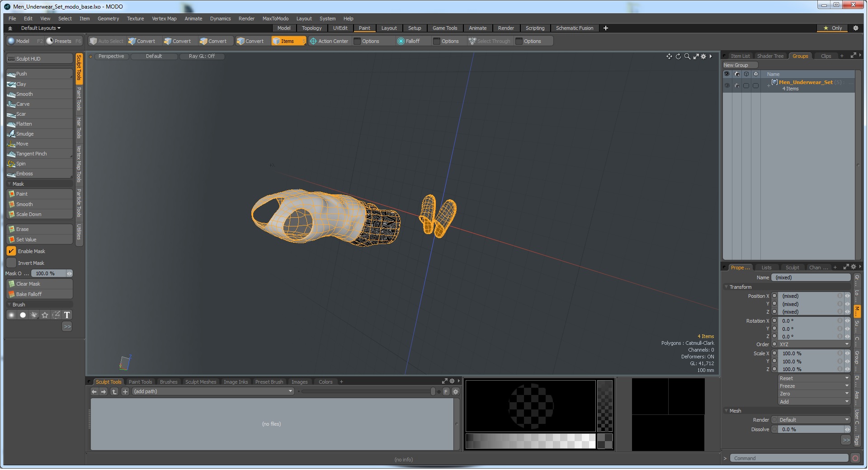
Task: Toggle Enable Mask checkbox
Action: click(11, 251)
